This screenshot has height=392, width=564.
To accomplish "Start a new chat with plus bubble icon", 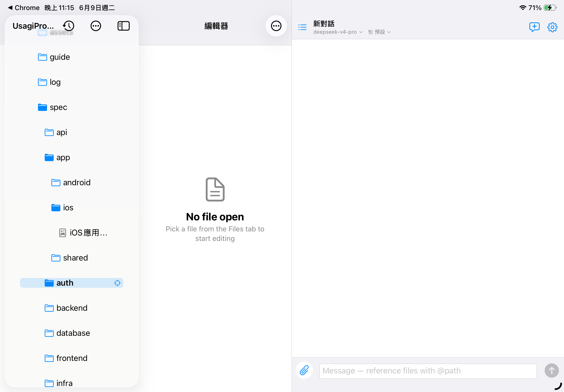I will pos(534,27).
